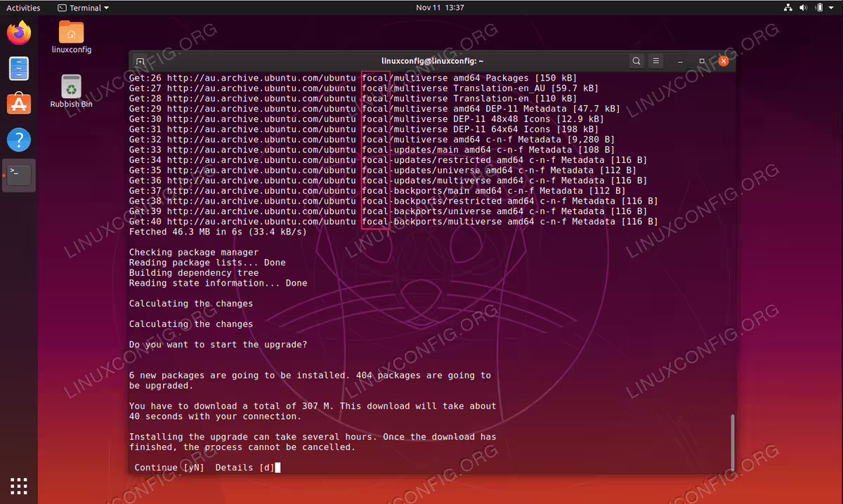Click 'Building dependency tree' line
The width and height of the screenshot is (843, 504).
[194, 273]
